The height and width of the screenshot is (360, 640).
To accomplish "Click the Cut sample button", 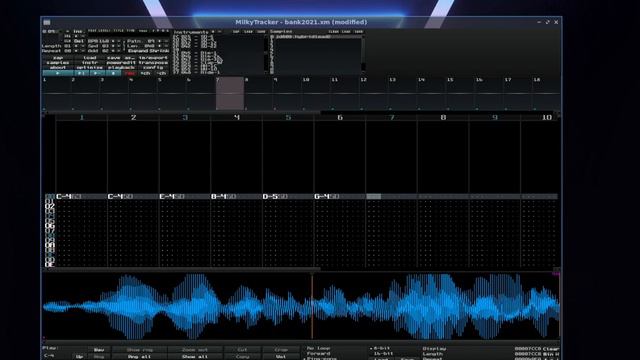I will click(x=242, y=350).
